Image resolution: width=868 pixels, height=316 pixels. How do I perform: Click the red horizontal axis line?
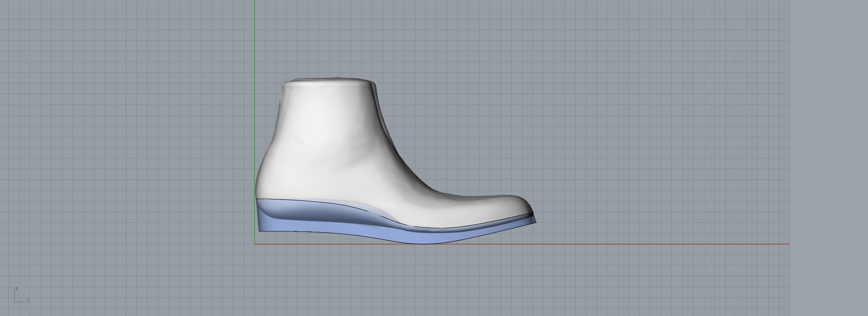(x=631, y=244)
